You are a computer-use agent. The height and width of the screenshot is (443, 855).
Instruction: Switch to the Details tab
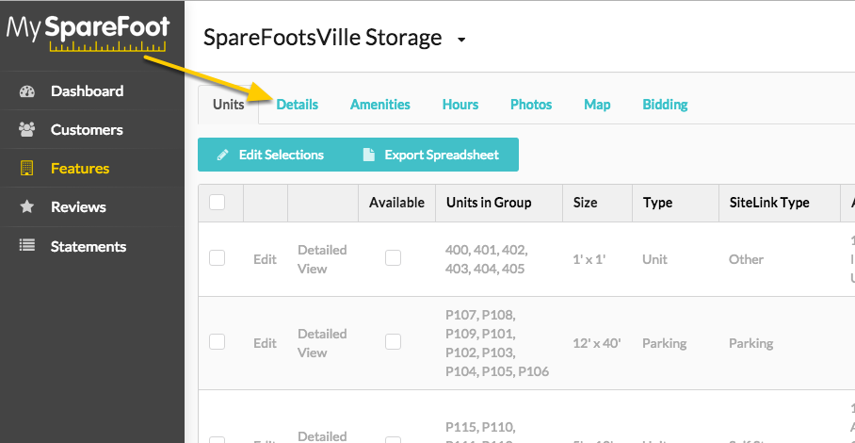point(297,105)
